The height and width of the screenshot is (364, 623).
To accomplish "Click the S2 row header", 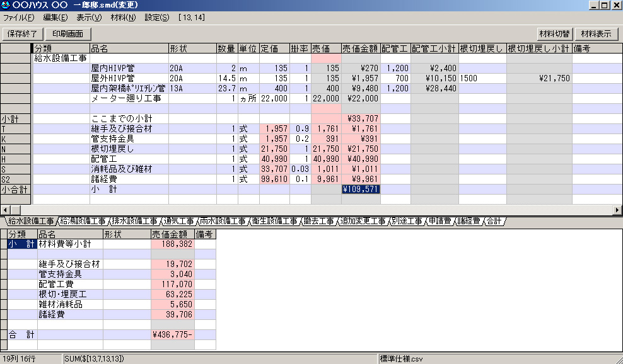I will point(16,179).
